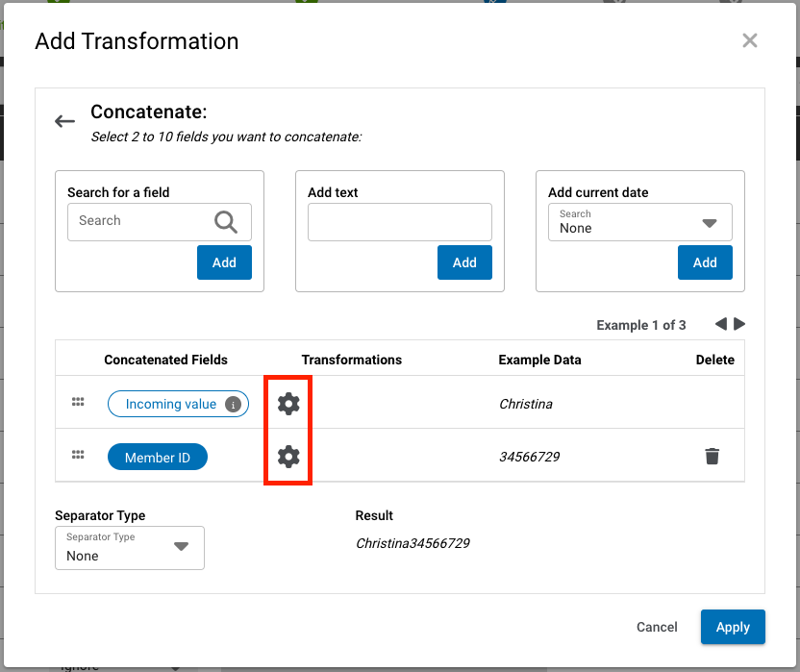The width and height of the screenshot is (800, 672).
Task: Close the Add Transformation dialog
Action: 750,40
